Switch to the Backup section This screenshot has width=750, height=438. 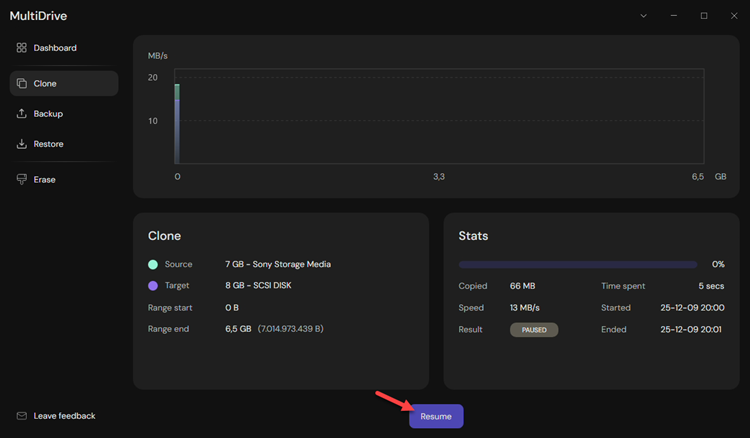(x=48, y=114)
